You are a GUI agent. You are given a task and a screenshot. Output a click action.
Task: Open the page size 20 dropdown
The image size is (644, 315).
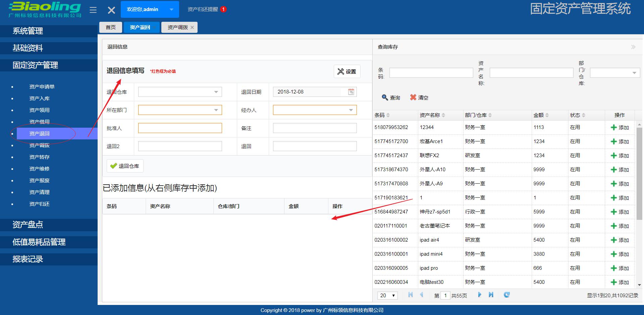(387, 295)
